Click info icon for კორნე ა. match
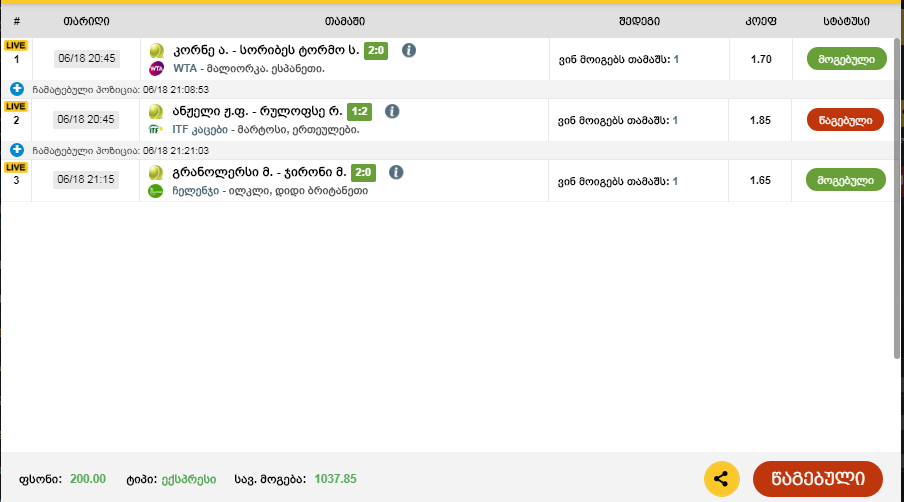 (x=409, y=50)
